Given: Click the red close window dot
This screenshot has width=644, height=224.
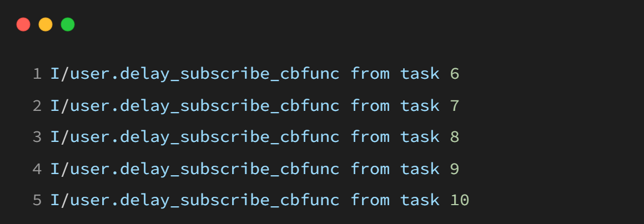Looking at the screenshot, I should [23, 24].
